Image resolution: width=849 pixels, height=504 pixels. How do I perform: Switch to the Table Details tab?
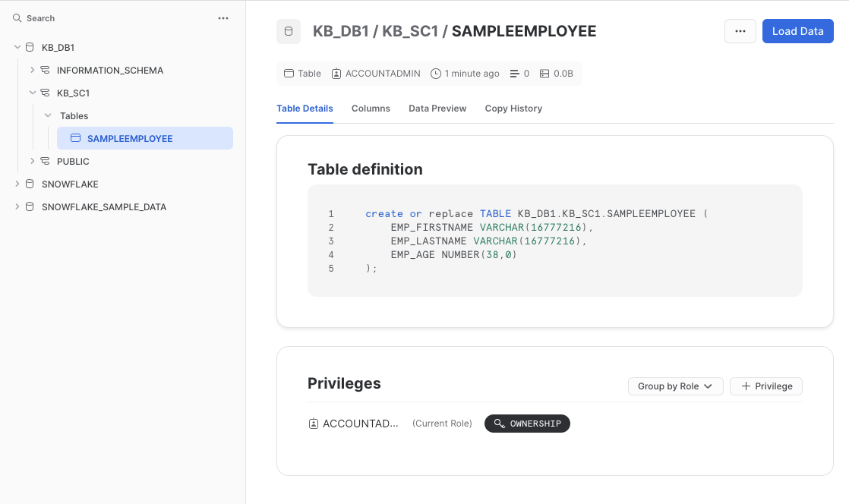[305, 109]
